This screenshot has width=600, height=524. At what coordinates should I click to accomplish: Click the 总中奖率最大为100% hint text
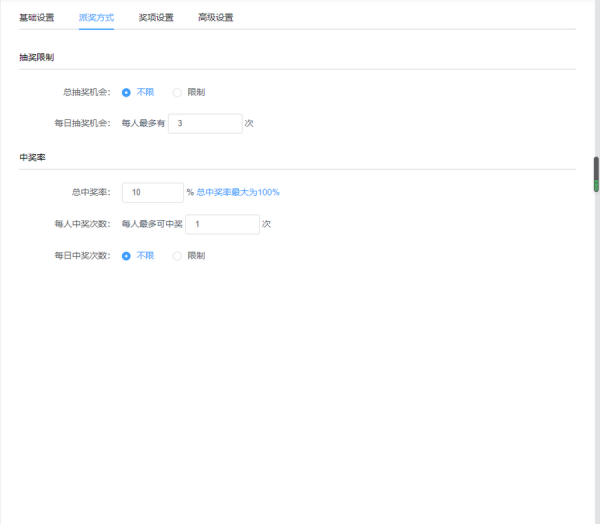[x=238, y=192]
